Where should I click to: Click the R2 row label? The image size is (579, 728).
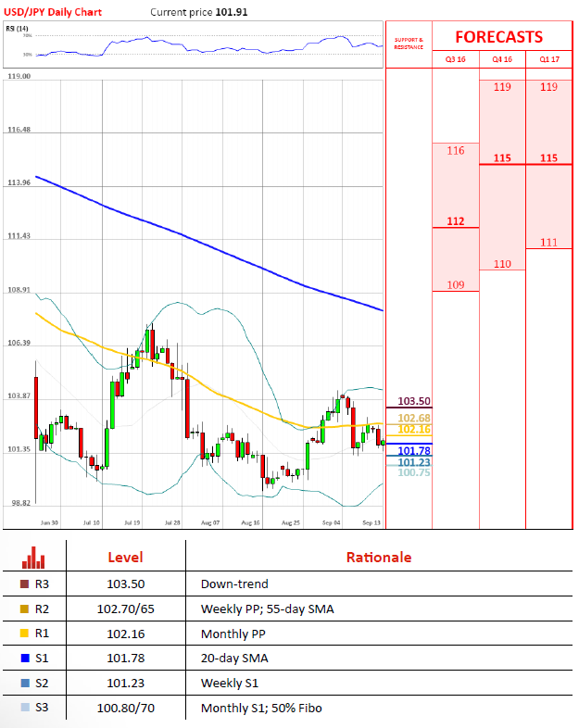[x=42, y=609]
